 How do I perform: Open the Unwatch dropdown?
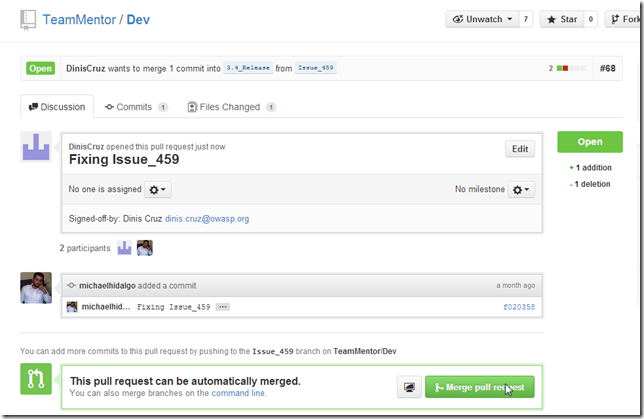pyautogui.click(x=481, y=19)
